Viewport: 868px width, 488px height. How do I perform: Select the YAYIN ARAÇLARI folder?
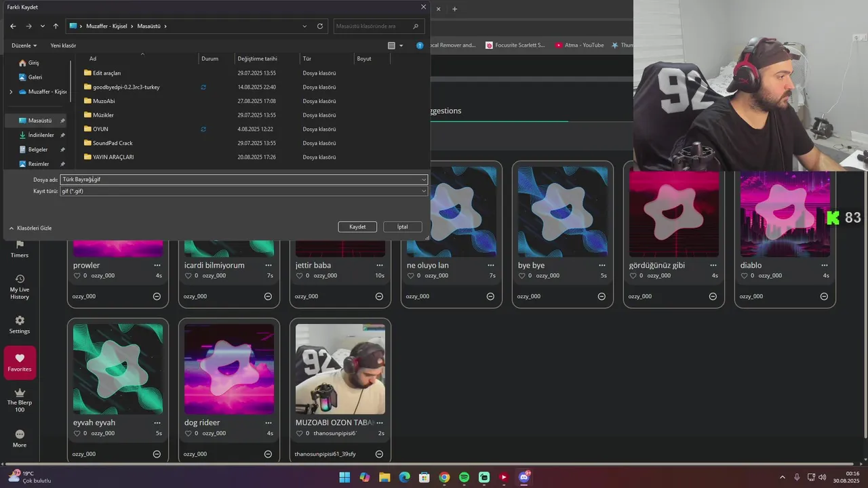[113, 157]
